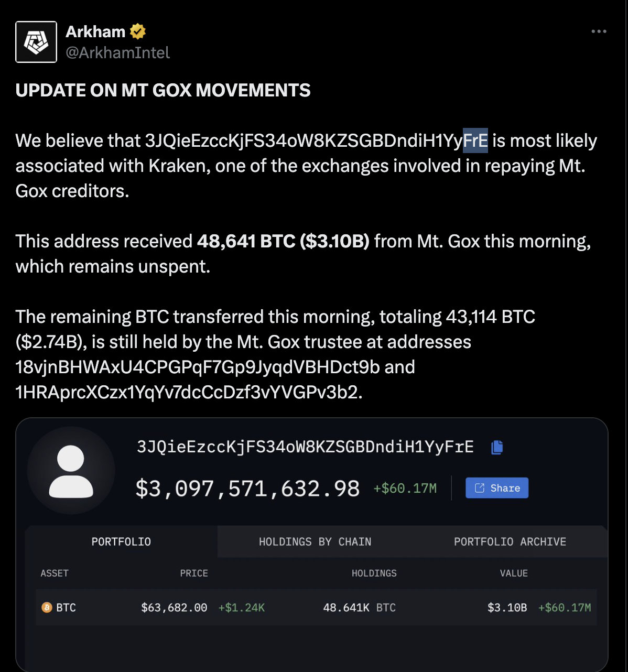This screenshot has width=628, height=672.
Task: Sort by the Price column header
Action: pos(194,573)
